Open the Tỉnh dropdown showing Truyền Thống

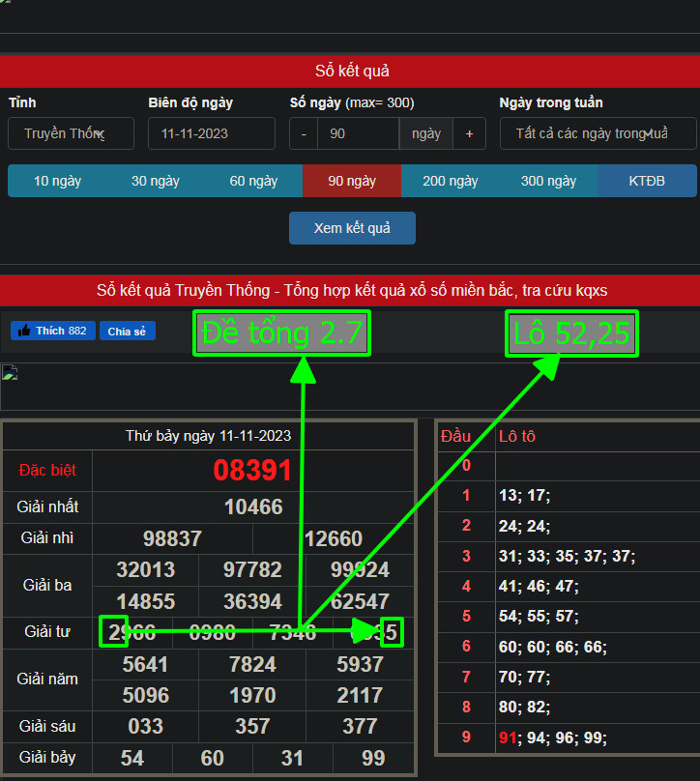click(72, 134)
